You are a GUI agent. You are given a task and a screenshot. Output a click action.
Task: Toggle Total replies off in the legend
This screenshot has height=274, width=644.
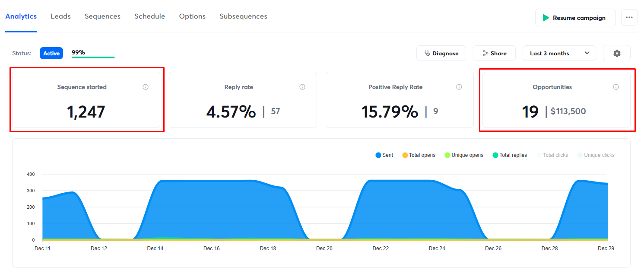tap(510, 155)
